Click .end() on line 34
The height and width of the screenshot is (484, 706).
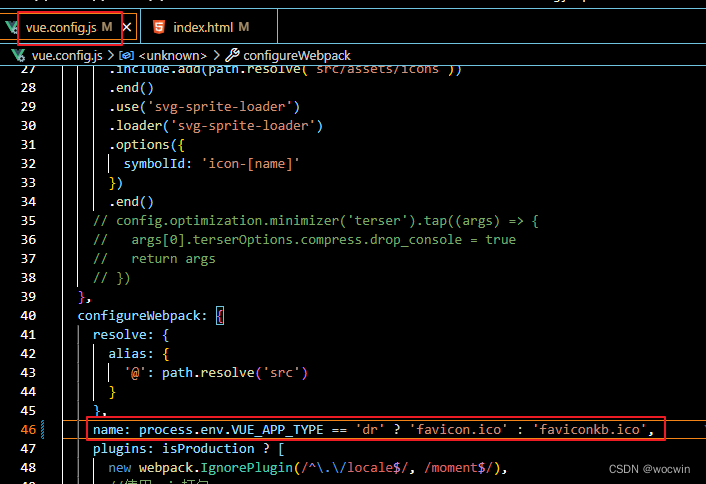click(x=131, y=202)
